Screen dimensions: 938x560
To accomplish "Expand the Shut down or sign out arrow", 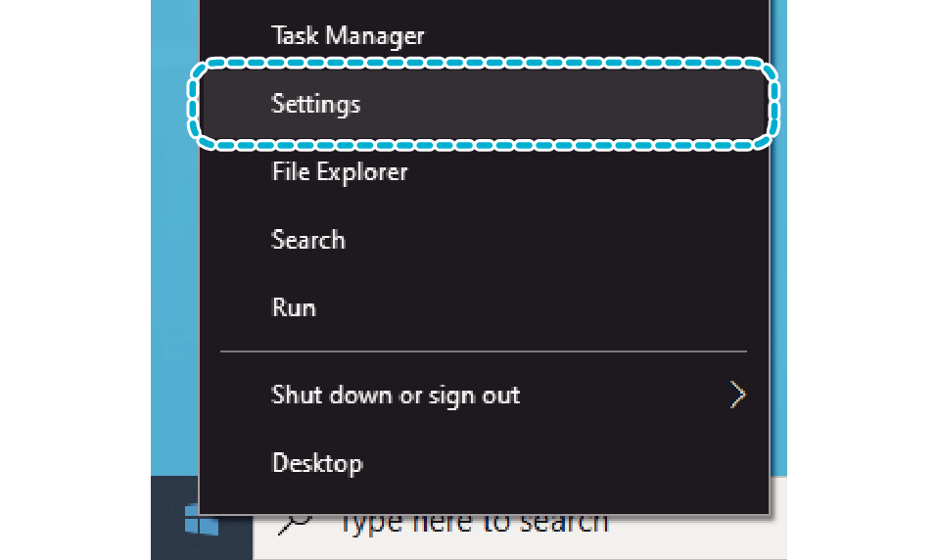I will coord(738,395).
